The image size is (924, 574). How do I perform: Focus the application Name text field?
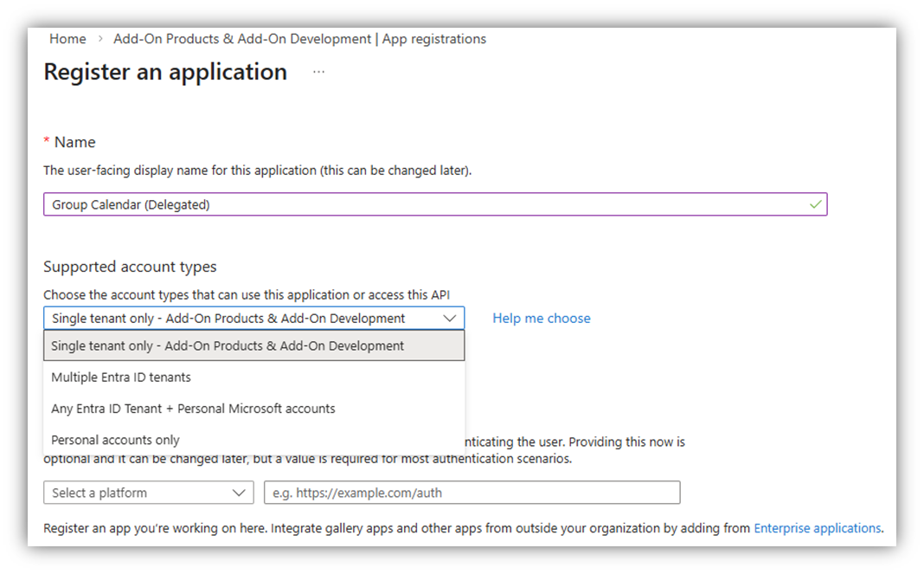(x=424, y=204)
